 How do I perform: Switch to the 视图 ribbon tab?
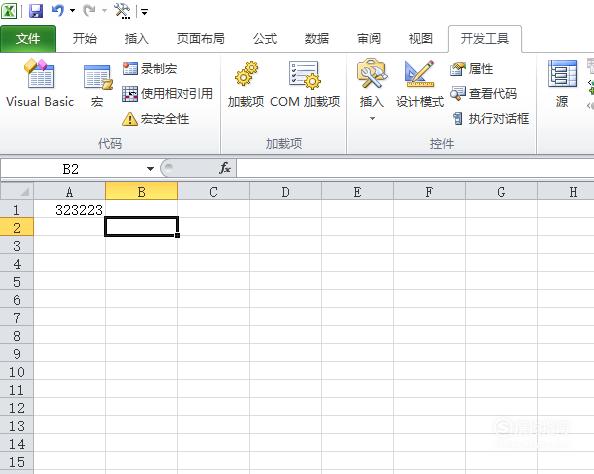(420, 39)
